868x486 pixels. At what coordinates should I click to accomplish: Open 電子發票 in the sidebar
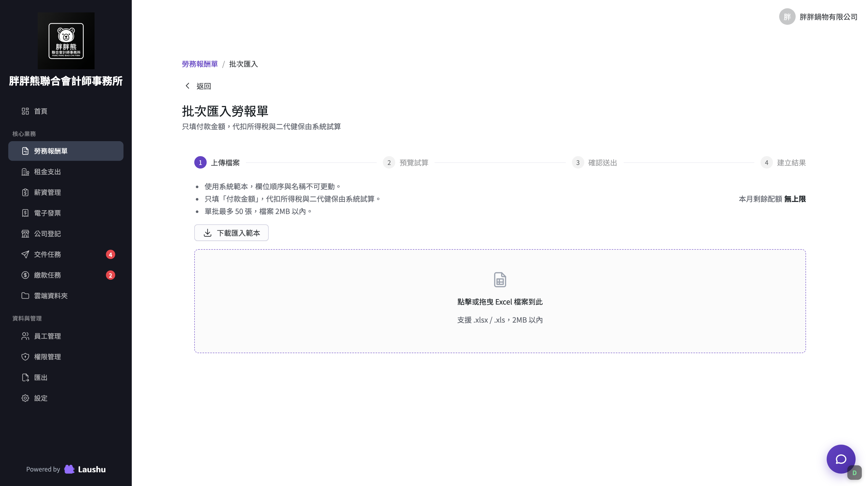tap(66, 213)
